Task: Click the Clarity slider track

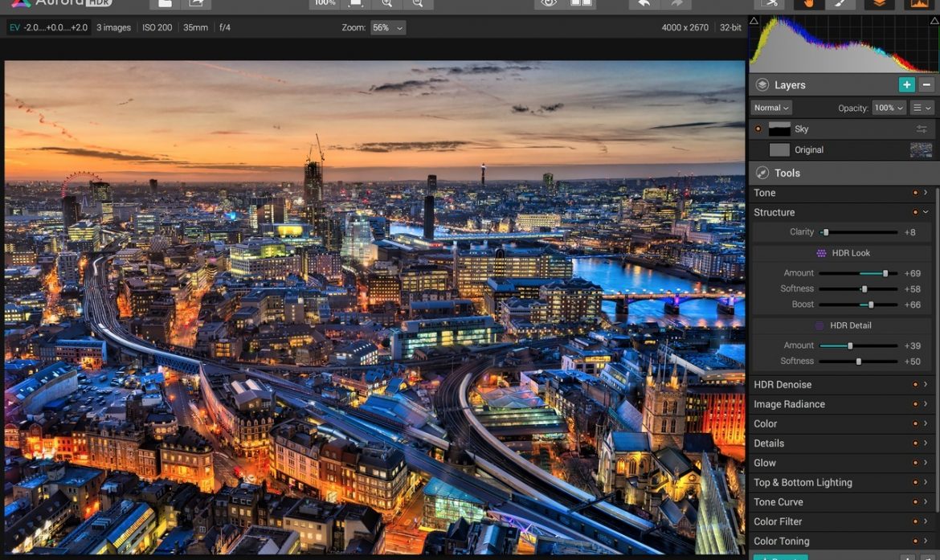Action: point(859,232)
